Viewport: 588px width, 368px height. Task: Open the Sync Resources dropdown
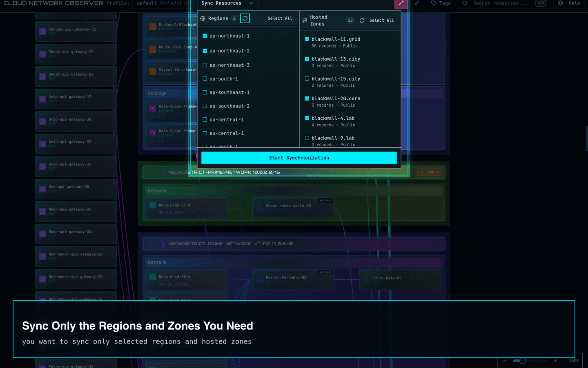pos(227,3)
